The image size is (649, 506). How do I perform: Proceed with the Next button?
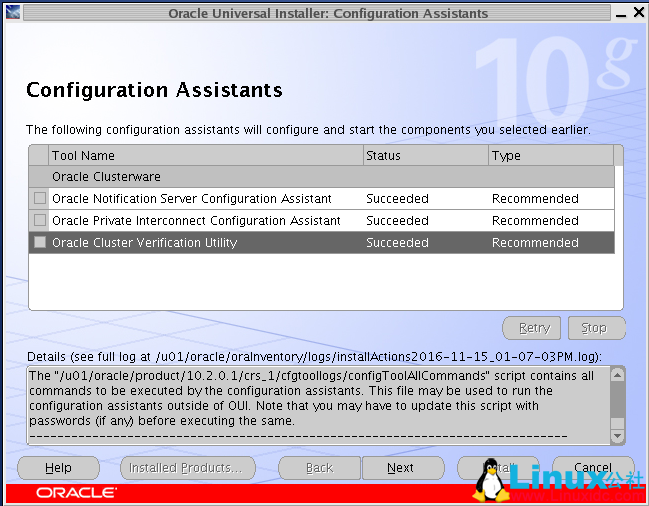click(403, 468)
